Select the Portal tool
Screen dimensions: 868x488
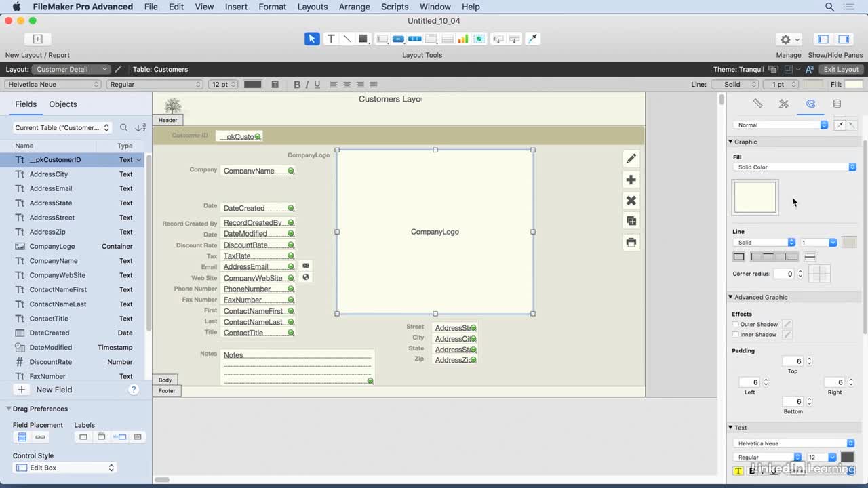click(448, 39)
